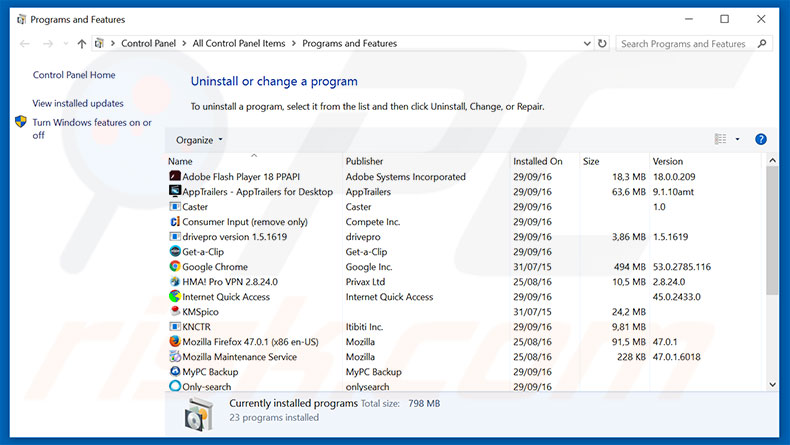The height and width of the screenshot is (445, 790).
Task: Sort by the Size column header
Action: pos(614,161)
